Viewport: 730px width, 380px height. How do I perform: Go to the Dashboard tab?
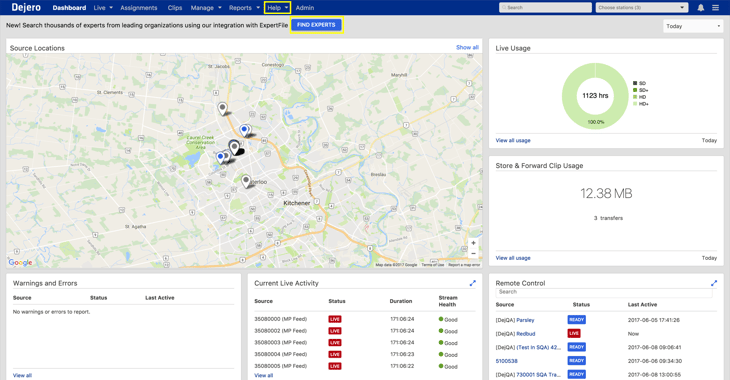click(69, 7)
